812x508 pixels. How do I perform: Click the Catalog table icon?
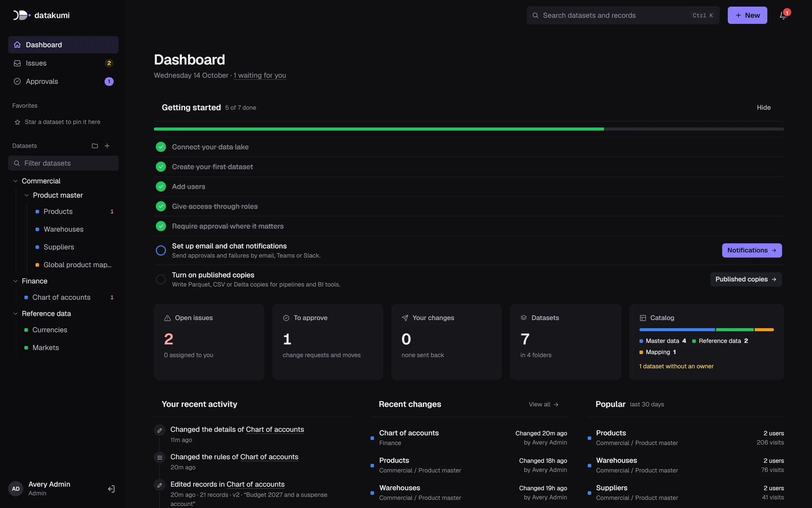click(643, 318)
